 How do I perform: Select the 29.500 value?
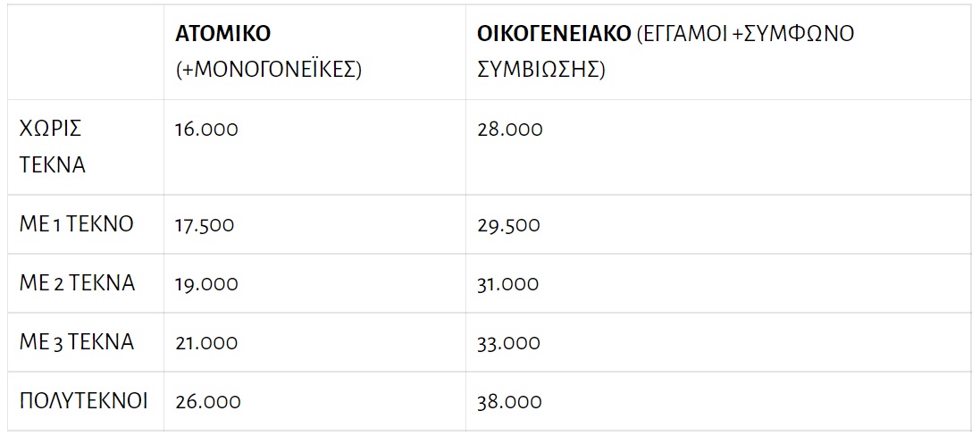coord(508,225)
